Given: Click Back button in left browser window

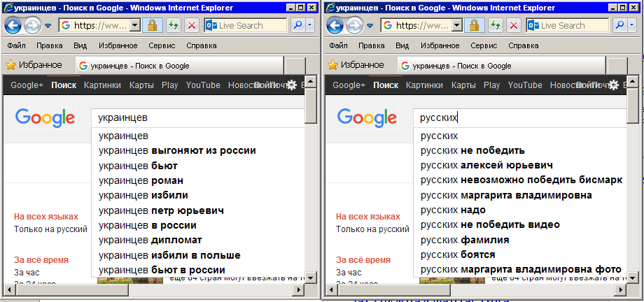Looking at the screenshot, I should (x=13, y=26).
